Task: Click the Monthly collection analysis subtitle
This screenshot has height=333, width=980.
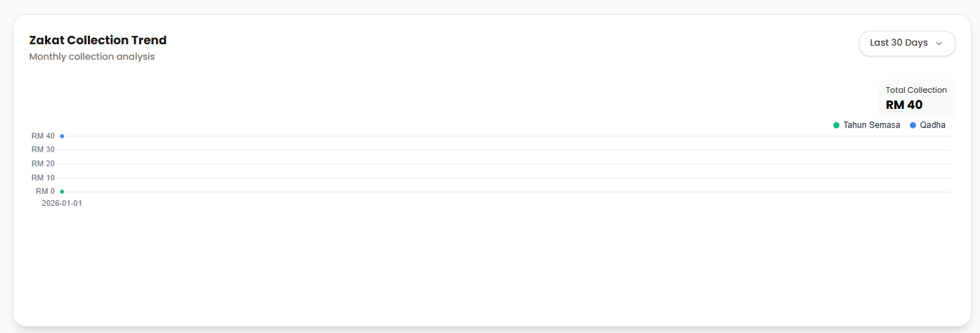Action: (92, 57)
